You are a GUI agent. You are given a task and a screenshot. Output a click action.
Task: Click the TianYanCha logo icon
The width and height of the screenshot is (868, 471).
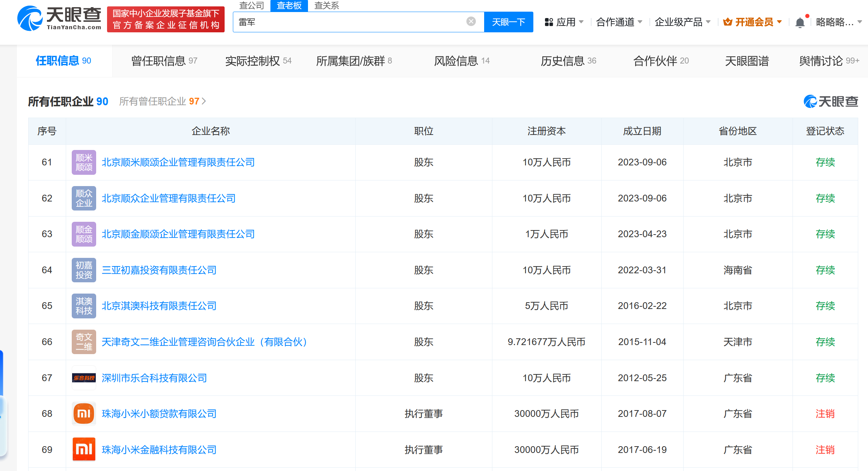(x=30, y=18)
